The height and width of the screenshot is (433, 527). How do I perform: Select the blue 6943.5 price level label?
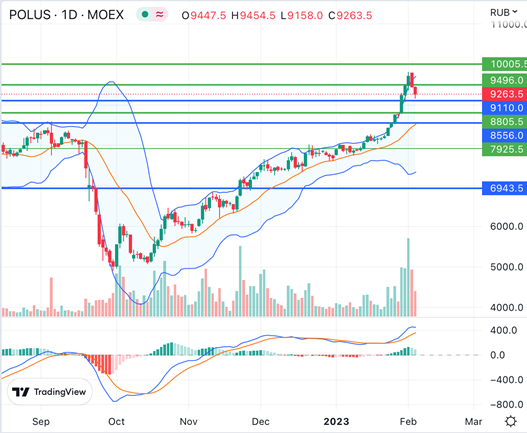pyautogui.click(x=505, y=188)
